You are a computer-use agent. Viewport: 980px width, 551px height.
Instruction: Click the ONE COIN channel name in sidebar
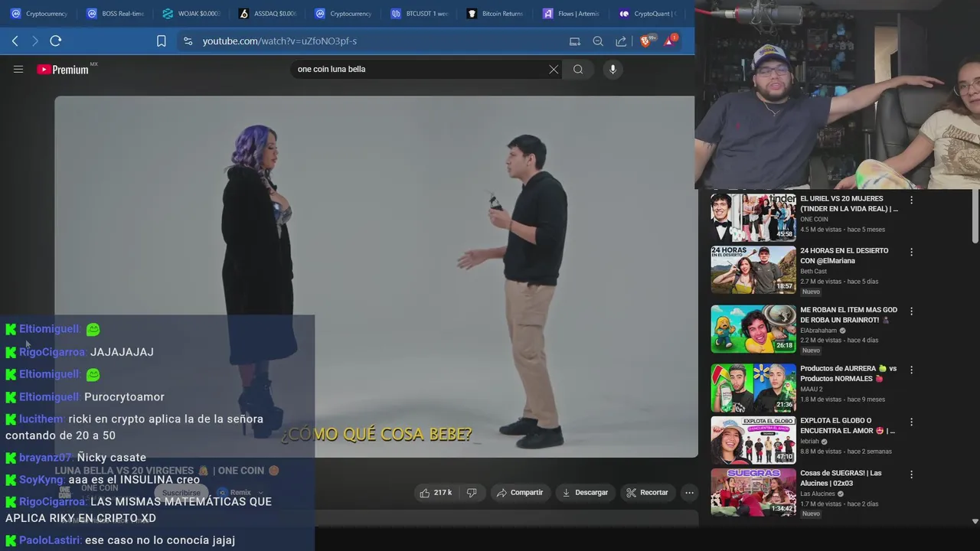(x=814, y=220)
